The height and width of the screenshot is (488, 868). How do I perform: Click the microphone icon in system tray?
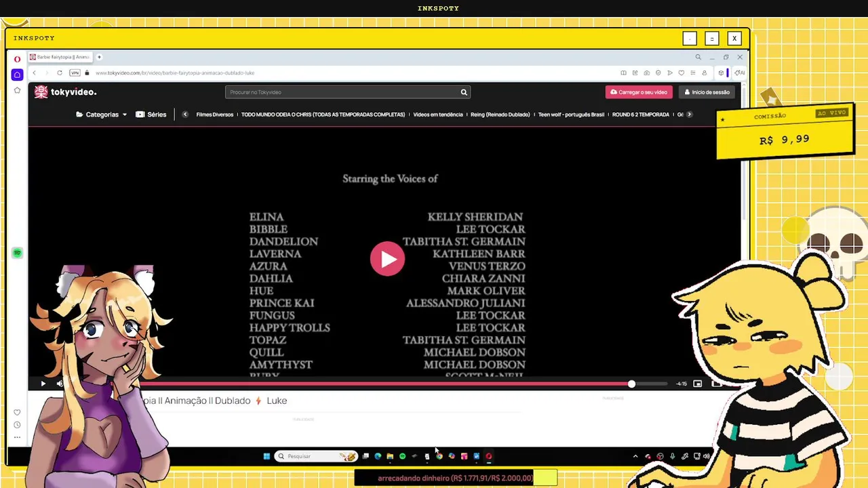(672, 456)
